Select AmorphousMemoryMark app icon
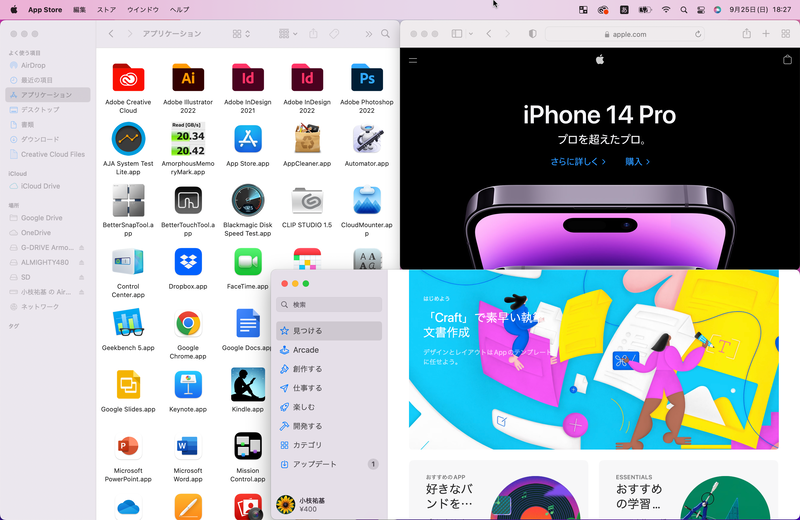 pos(188,138)
